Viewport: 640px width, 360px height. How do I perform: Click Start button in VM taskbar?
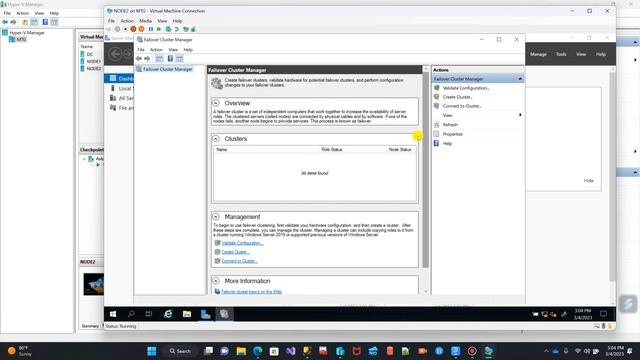point(113,314)
